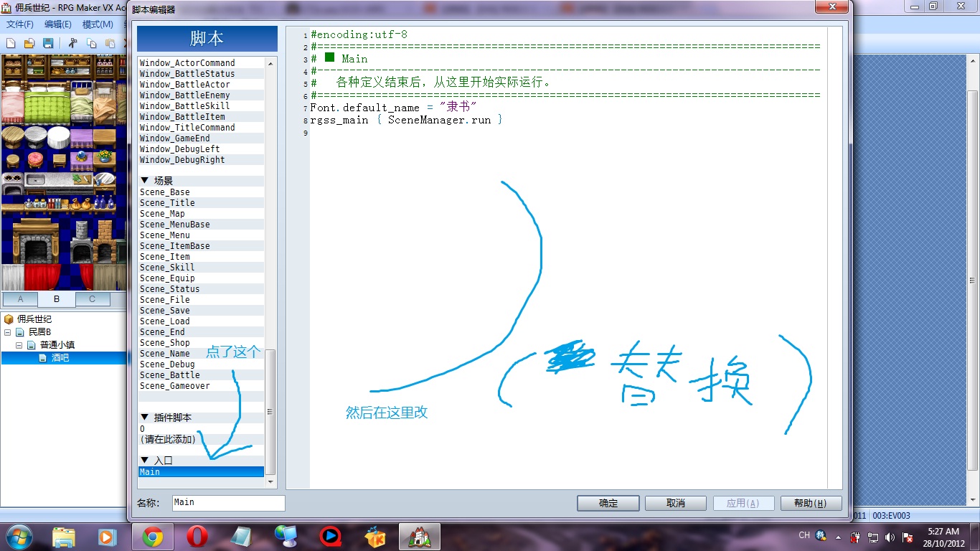Launch the media player taskbar icon

[108, 537]
